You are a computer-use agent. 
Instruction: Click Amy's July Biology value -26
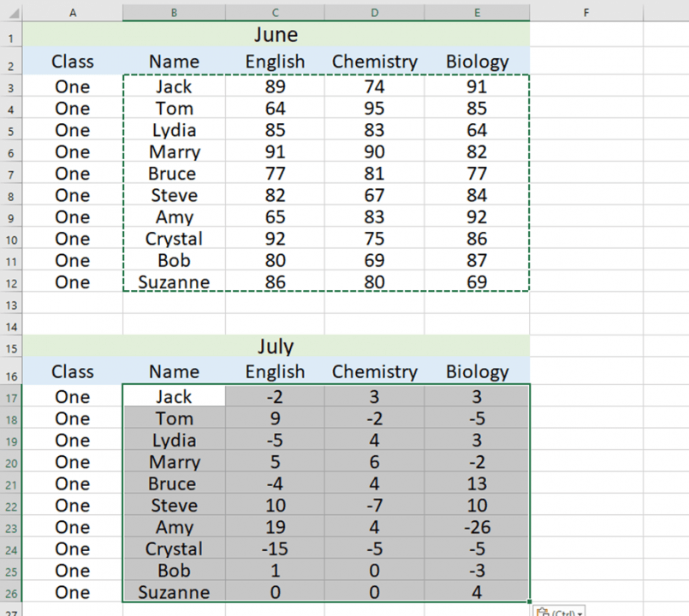pyautogui.click(x=478, y=527)
